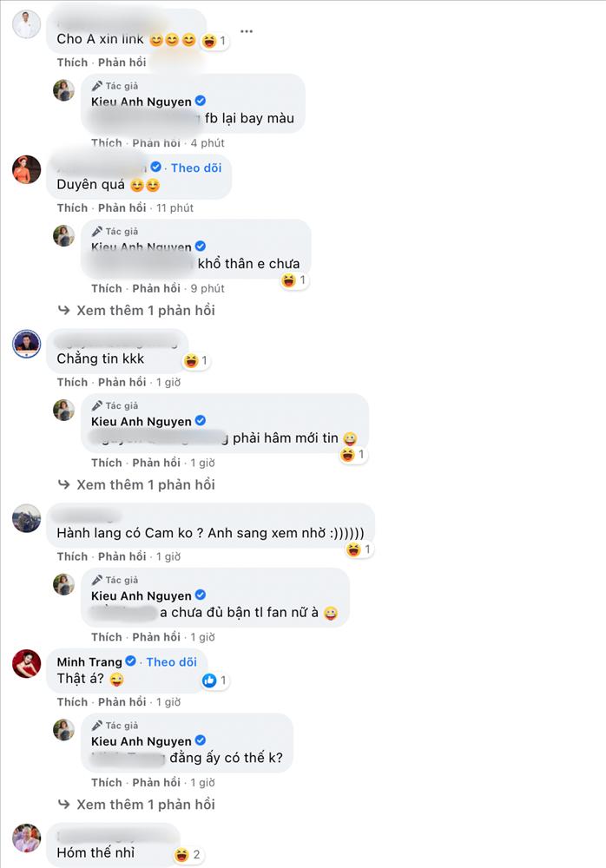The image size is (606, 868).
Task: Click haha reaction on 'Chẳng tin kkk' comment
Action: click(x=196, y=361)
